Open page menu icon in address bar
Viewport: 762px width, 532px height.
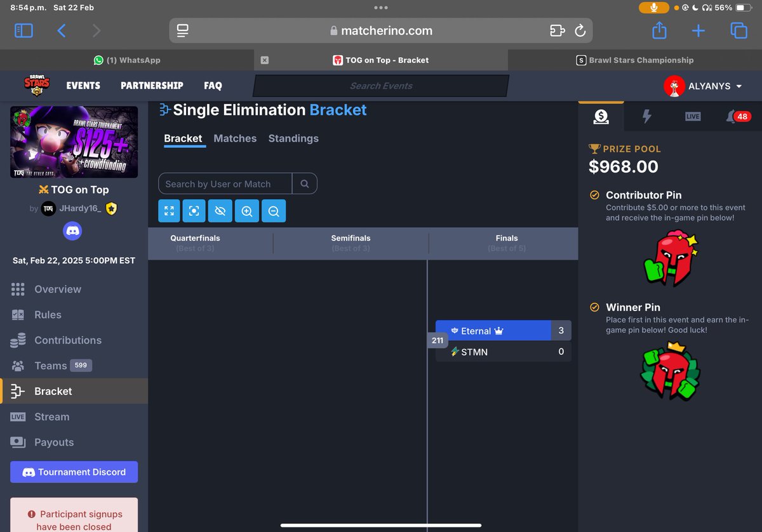183,30
